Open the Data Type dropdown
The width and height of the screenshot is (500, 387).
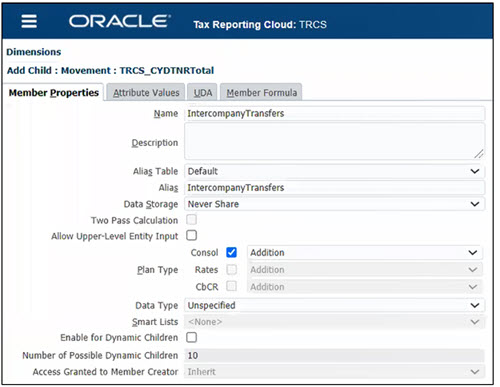[334, 305]
